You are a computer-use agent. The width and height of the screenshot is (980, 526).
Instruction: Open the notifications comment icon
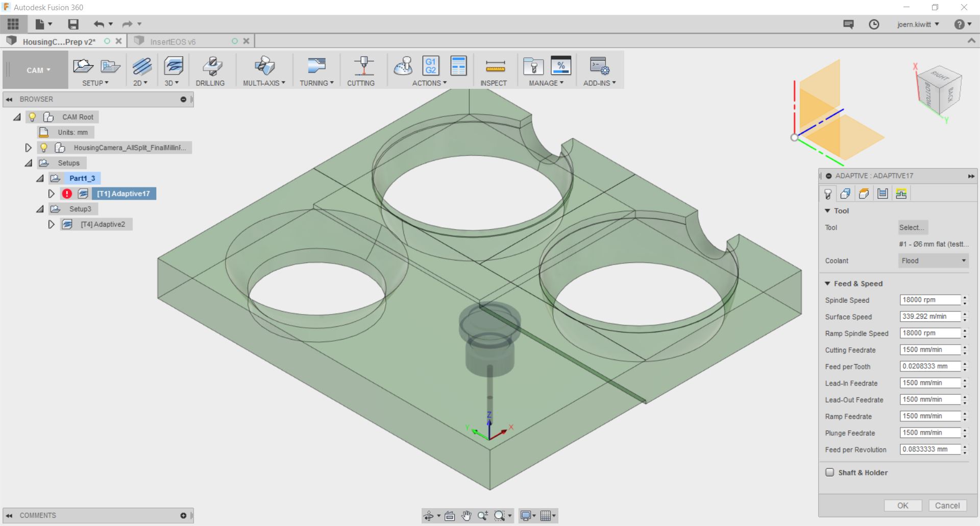pos(848,24)
